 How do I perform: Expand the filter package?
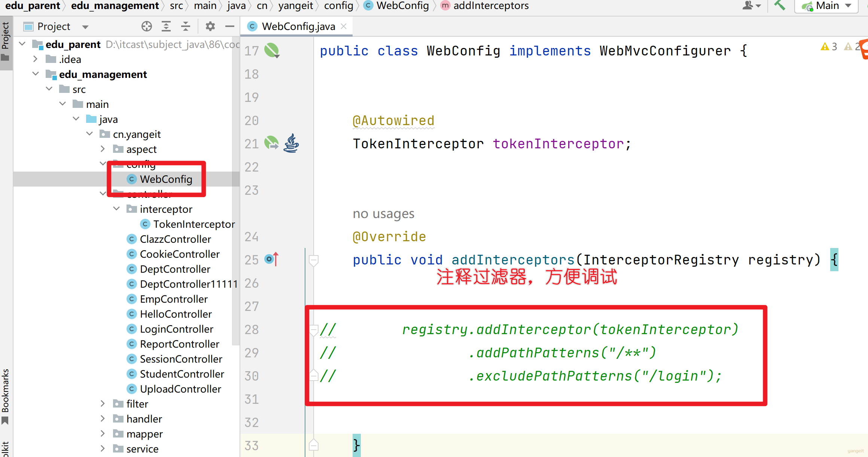click(103, 404)
